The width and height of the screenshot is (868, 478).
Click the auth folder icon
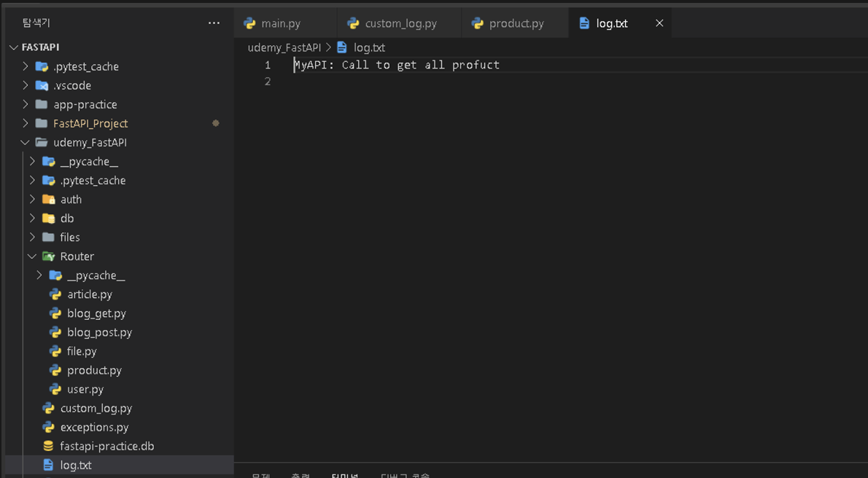[49, 199]
